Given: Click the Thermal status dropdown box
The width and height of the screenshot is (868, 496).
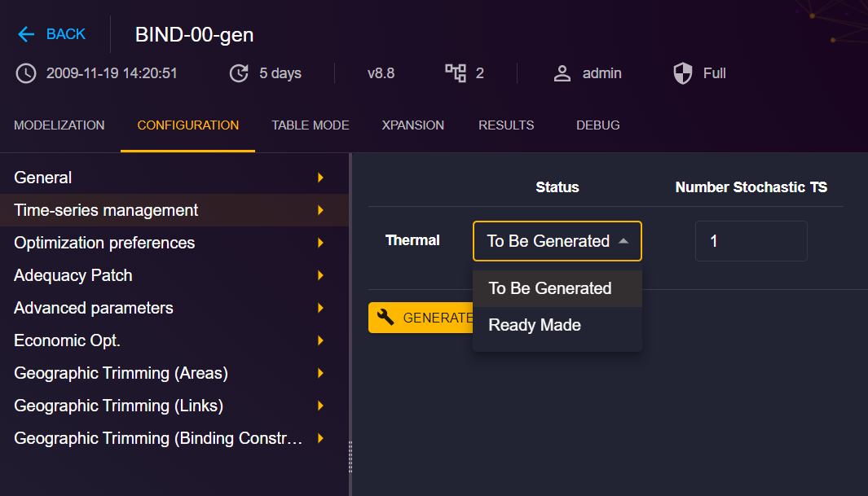Looking at the screenshot, I should [557, 241].
